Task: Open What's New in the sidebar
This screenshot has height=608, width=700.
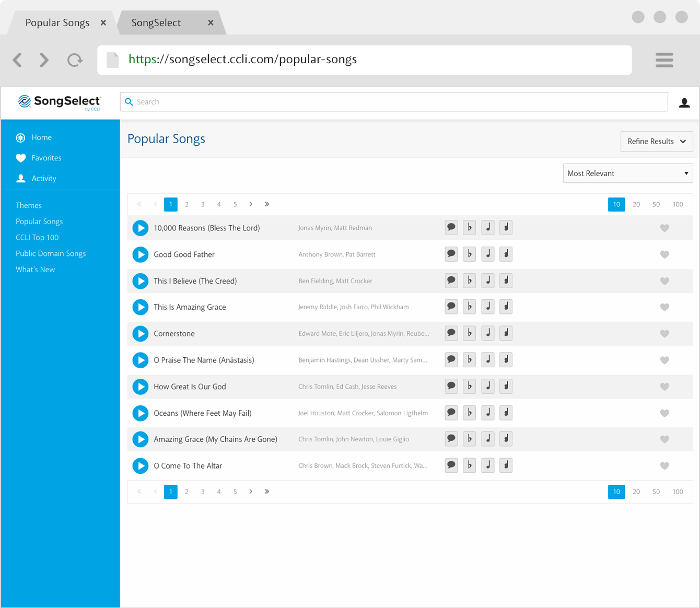Action: point(35,270)
